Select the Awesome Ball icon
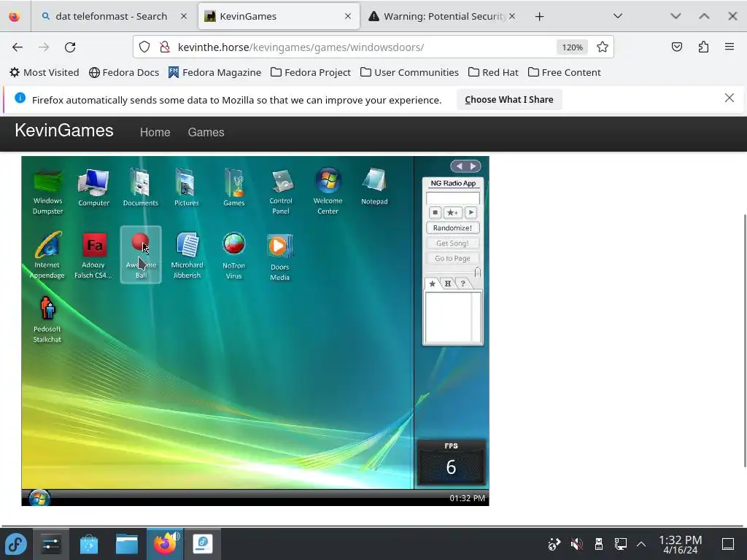 pyautogui.click(x=141, y=254)
